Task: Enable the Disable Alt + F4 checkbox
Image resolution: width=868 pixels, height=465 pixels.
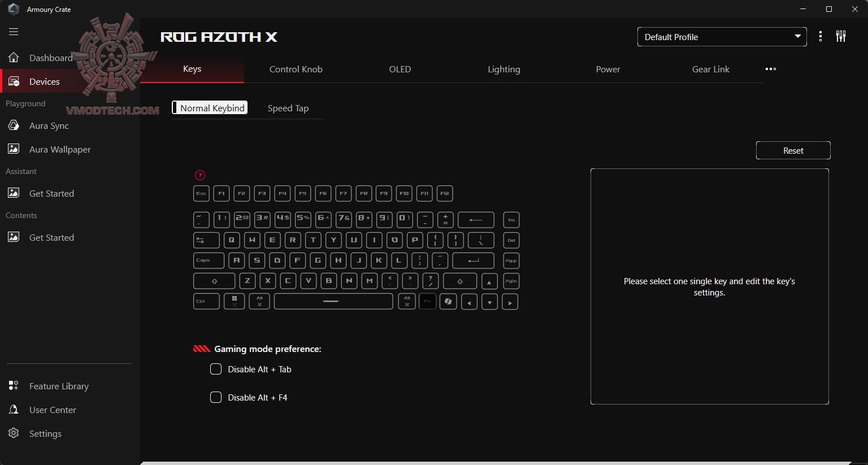Action: pos(216,397)
